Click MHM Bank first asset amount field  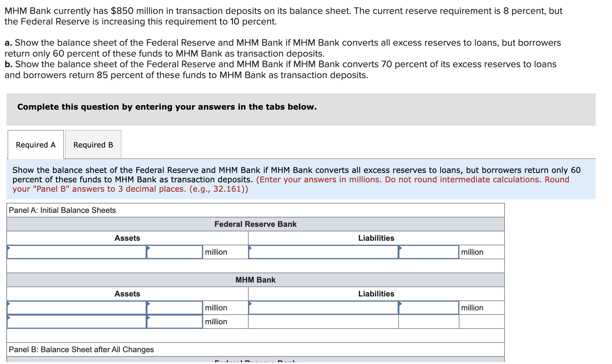(x=175, y=308)
